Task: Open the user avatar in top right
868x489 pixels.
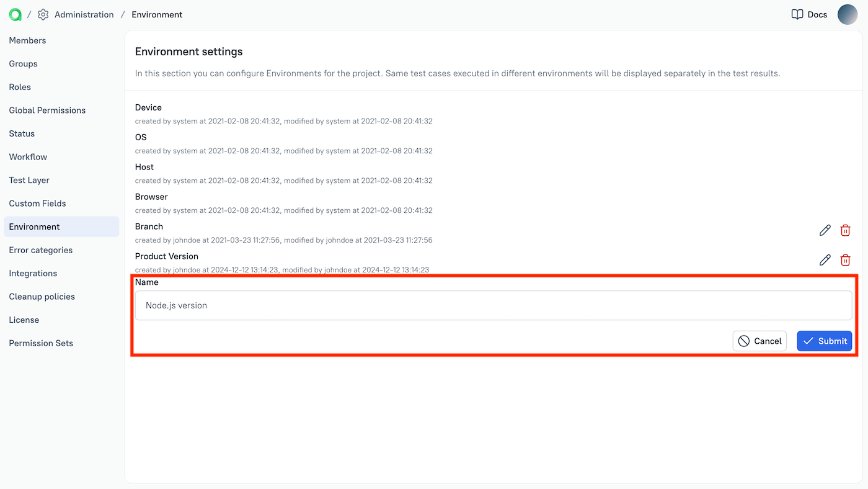Action: pos(848,14)
